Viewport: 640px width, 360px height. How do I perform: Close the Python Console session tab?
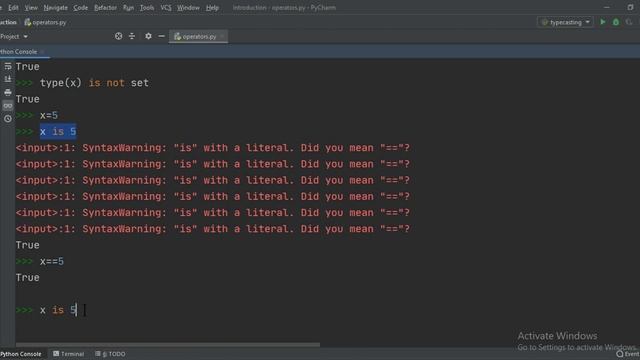(42, 52)
